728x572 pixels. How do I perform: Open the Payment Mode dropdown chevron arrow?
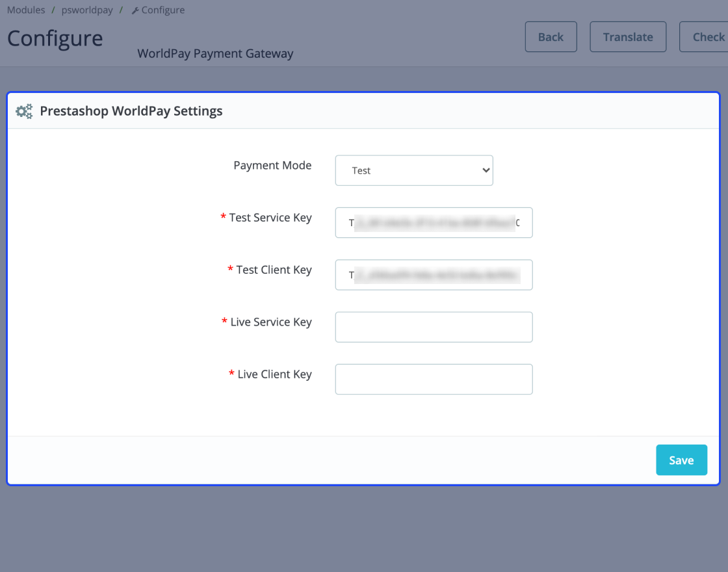coord(486,170)
